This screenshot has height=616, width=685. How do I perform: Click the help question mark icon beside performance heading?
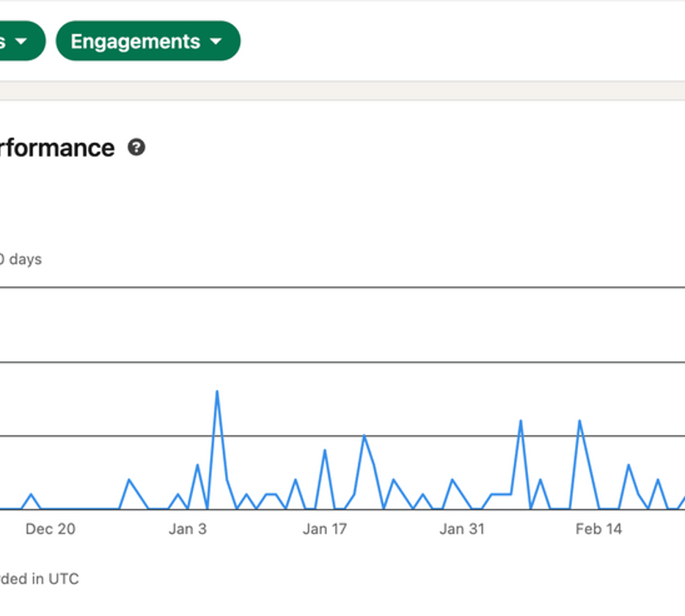pyautogui.click(x=136, y=147)
